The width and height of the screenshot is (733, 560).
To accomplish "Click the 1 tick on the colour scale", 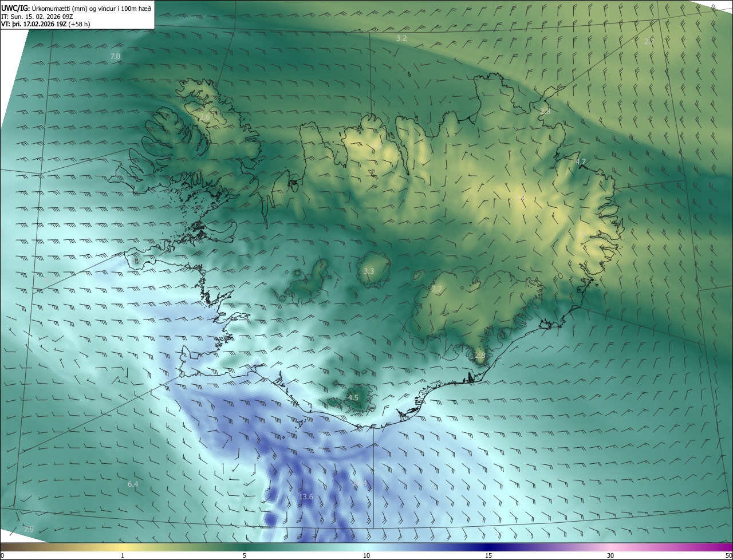I will (123, 555).
